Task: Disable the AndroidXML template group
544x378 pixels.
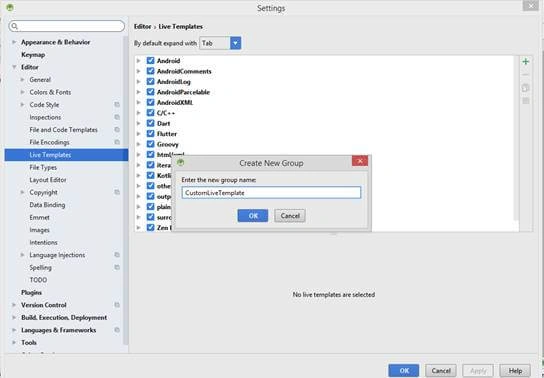Action: click(x=150, y=102)
